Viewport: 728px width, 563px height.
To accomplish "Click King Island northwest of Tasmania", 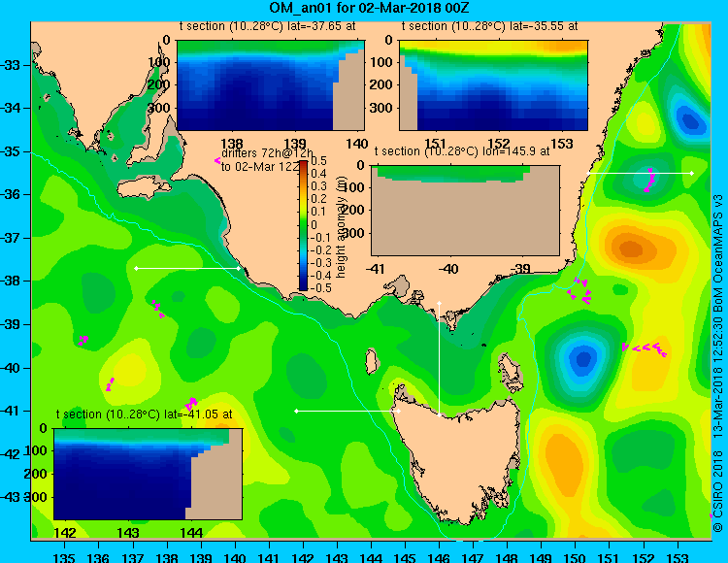I will click(x=371, y=361).
